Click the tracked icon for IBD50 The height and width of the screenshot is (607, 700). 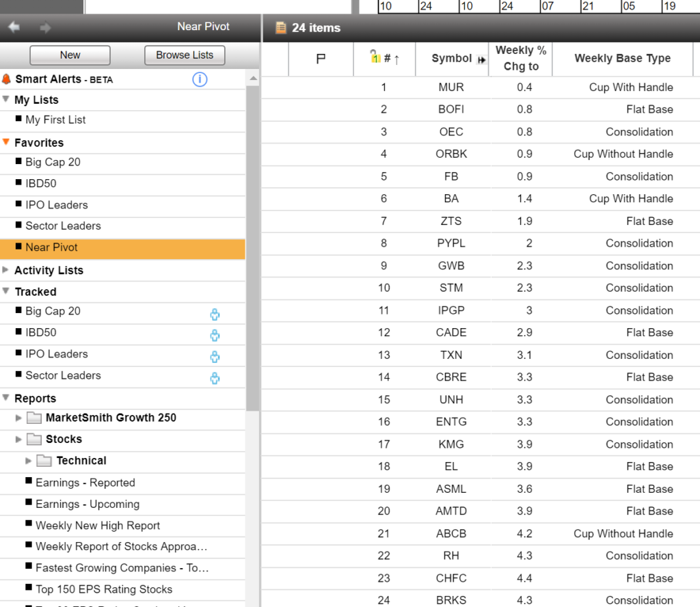tap(215, 335)
